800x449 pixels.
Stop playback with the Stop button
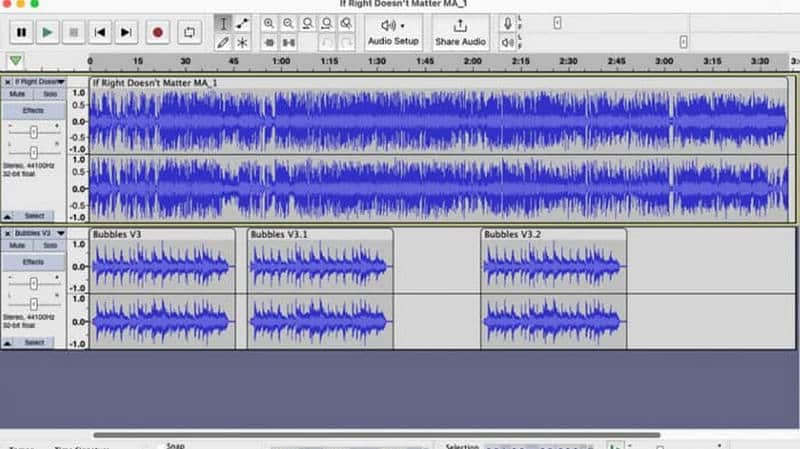(x=73, y=33)
